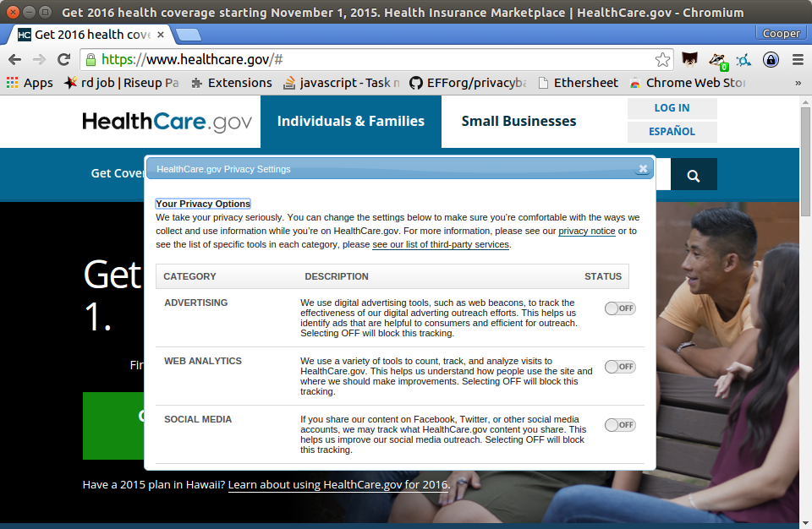Screen dimensions: 812x529
Task: Bookmark the page with the star icon
Action: point(663,60)
